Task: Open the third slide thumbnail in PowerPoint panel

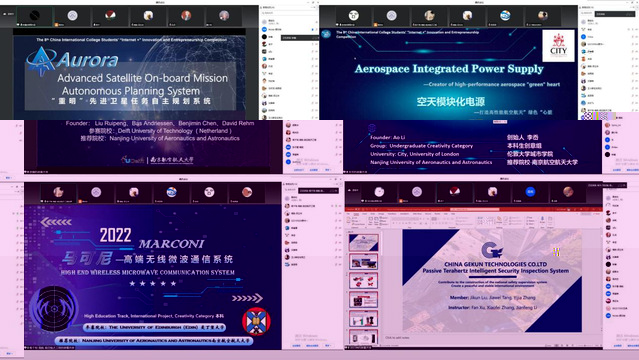Action: click(364, 281)
